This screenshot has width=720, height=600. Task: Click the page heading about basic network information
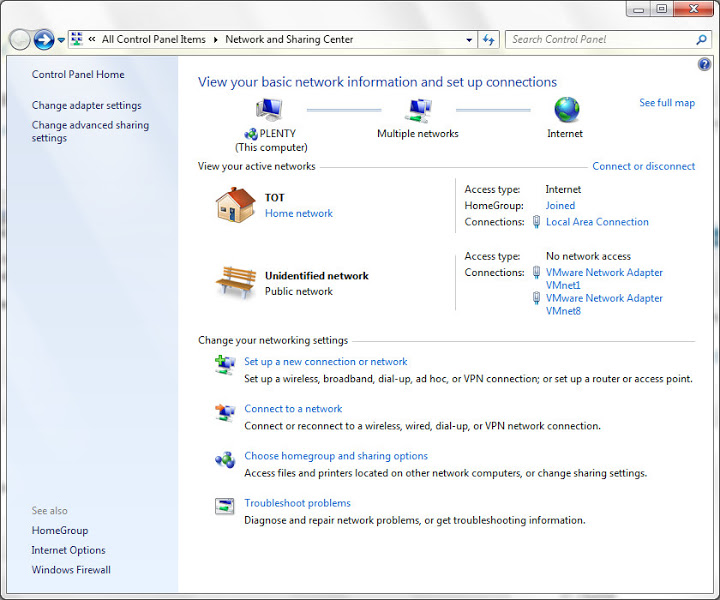pyautogui.click(x=377, y=82)
